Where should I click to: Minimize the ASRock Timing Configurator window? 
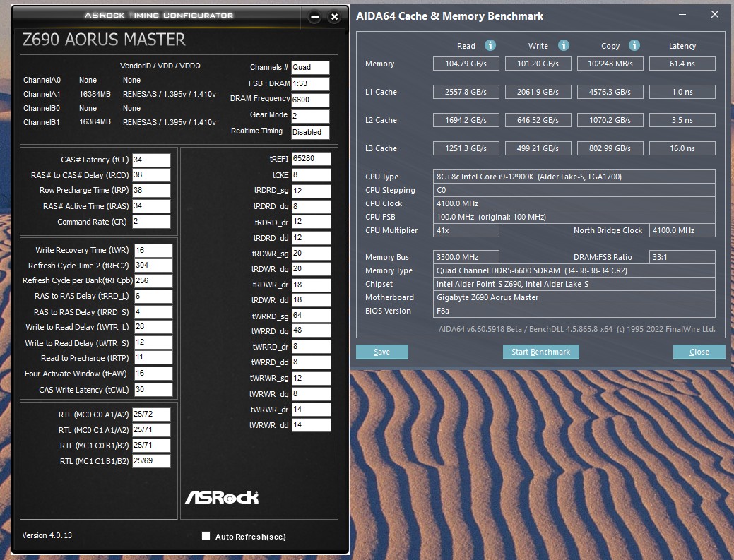[314, 17]
